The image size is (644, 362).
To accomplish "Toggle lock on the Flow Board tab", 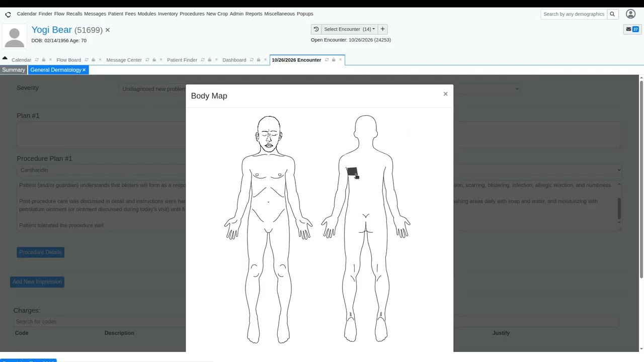I will [93, 60].
